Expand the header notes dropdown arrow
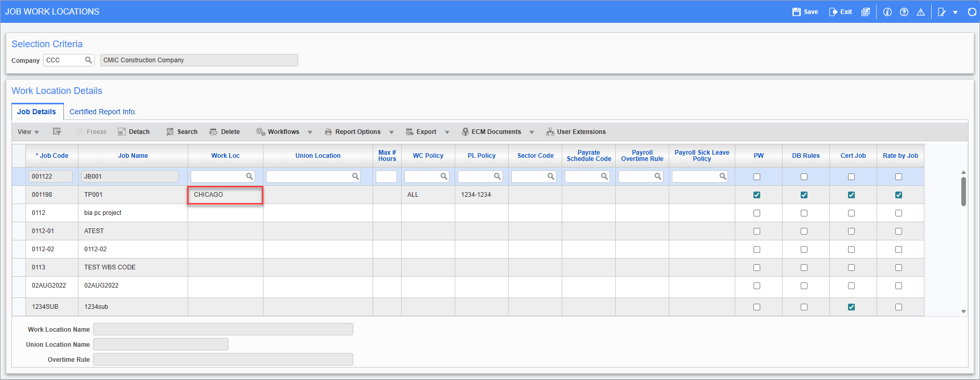Screen dimensions: 980x380 click(955, 12)
